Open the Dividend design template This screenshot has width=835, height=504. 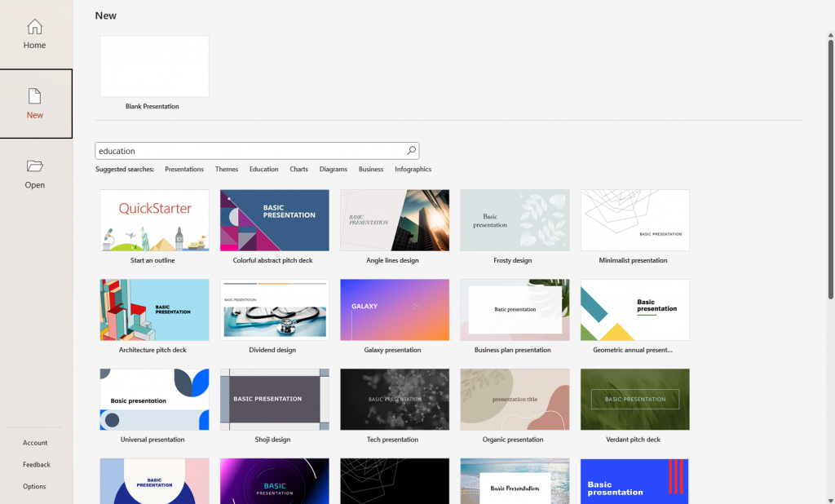pyautogui.click(x=275, y=310)
